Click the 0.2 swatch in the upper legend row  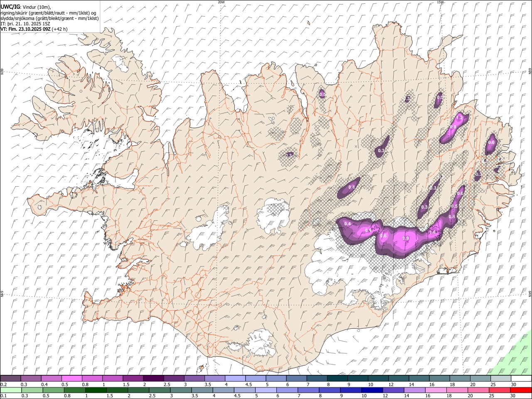pos(10,379)
